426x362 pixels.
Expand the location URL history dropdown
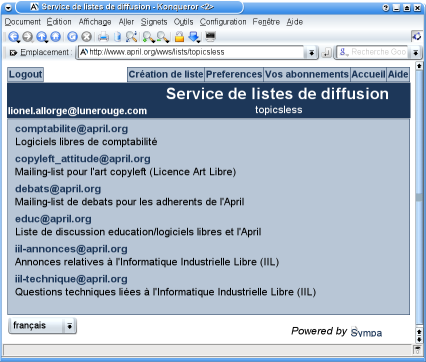click(x=311, y=52)
